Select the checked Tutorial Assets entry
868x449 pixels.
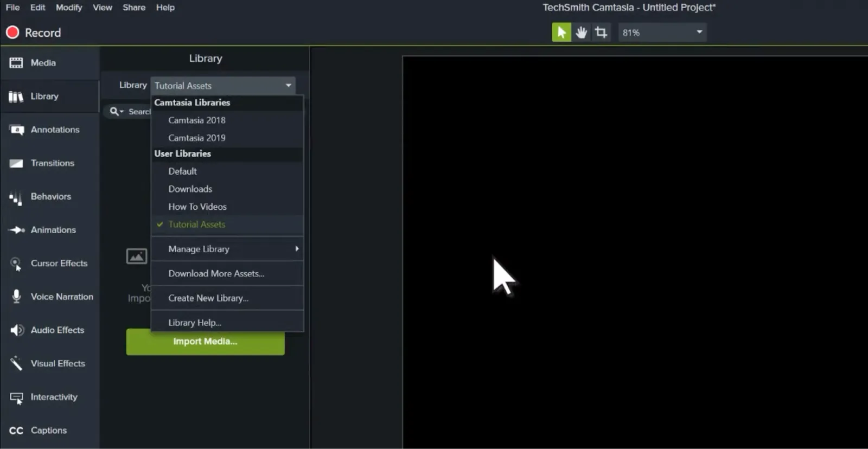coord(227,224)
